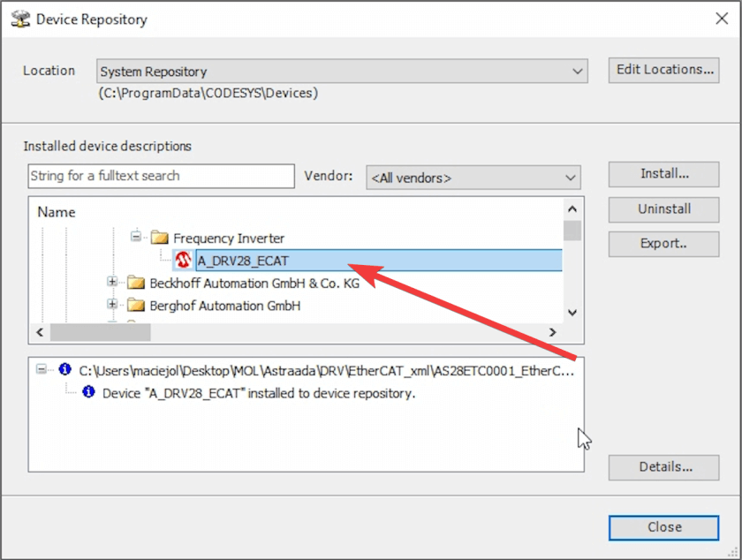Open the Details dialog button

pyautogui.click(x=664, y=467)
